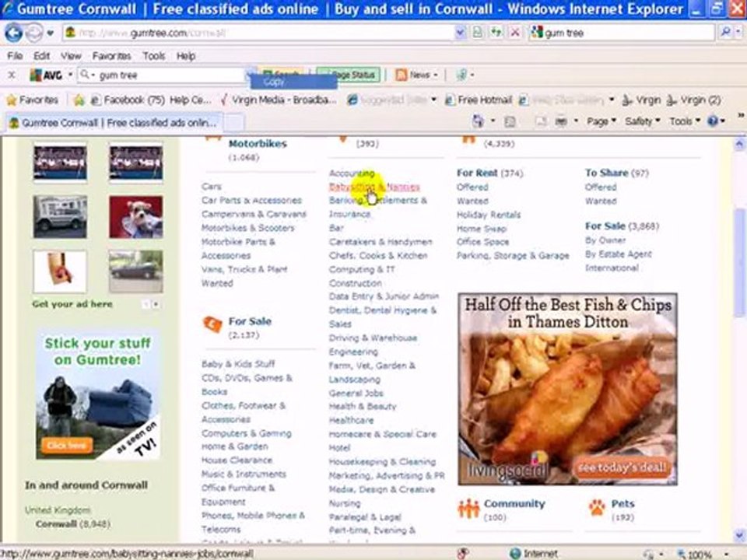747x560 pixels.
Task: Click the For Sale orange tag icon
Action: point(212,324)
